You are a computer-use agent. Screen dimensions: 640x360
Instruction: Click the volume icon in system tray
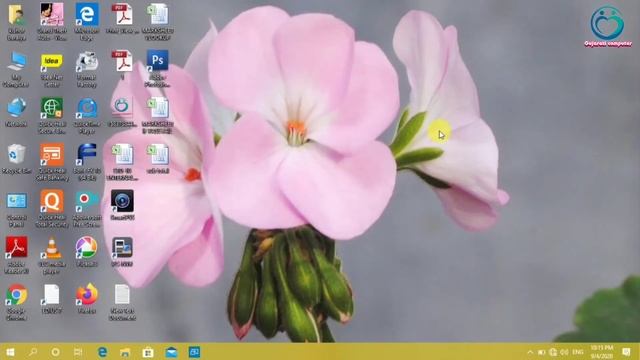coord(564,352)
